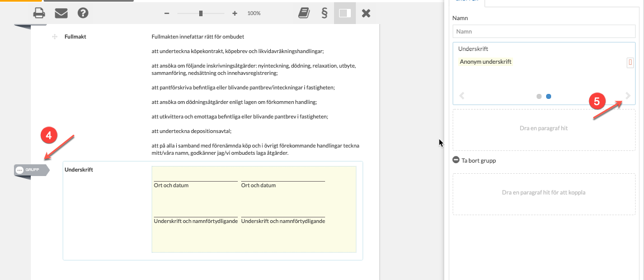
Task: Click the Underskrift paragraph heading
Action: tap(79, 170)
